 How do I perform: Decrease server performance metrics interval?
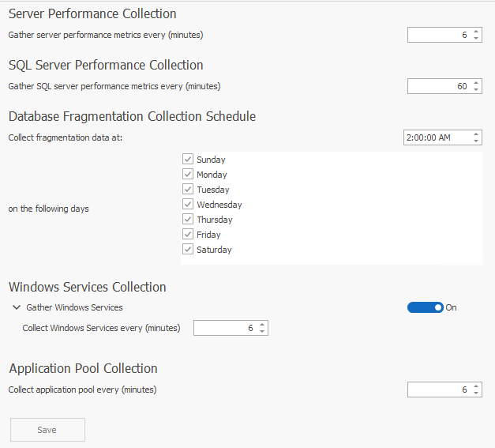tap(476, 39)
